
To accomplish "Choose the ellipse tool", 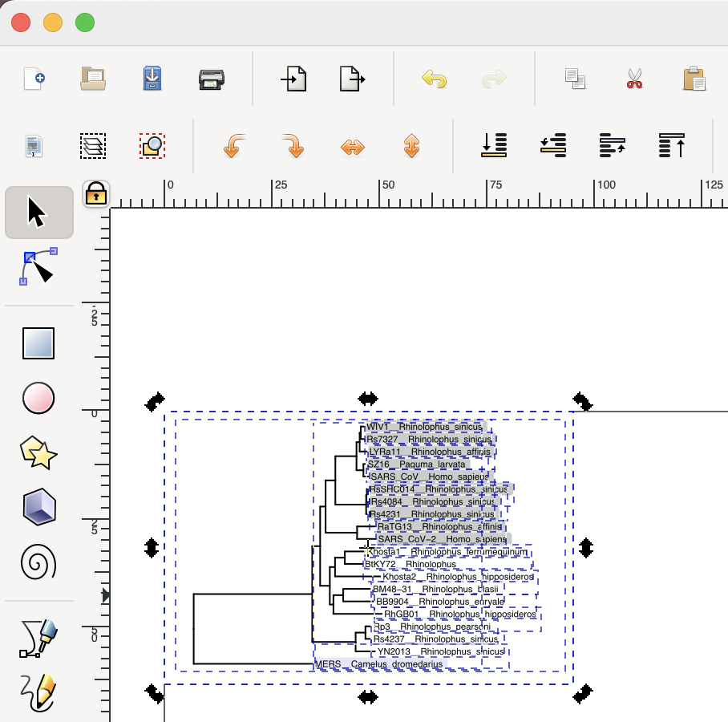I will [38, 398].
